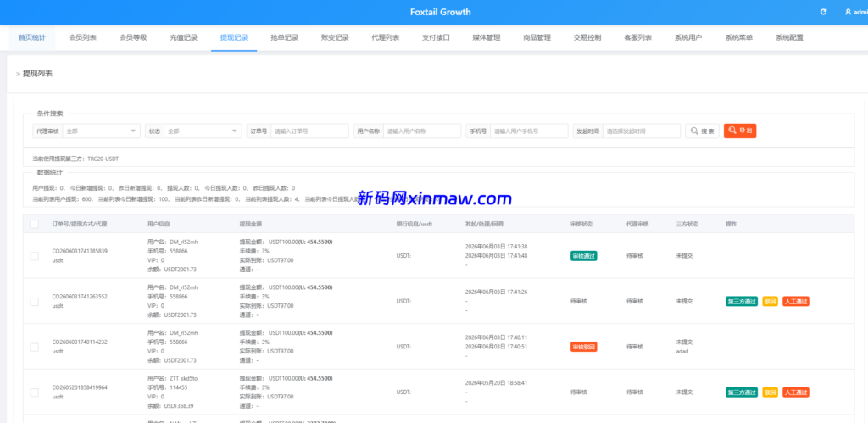Click 第三方通过 for order CO2605201858419964
868x423 pixels.
741,392
